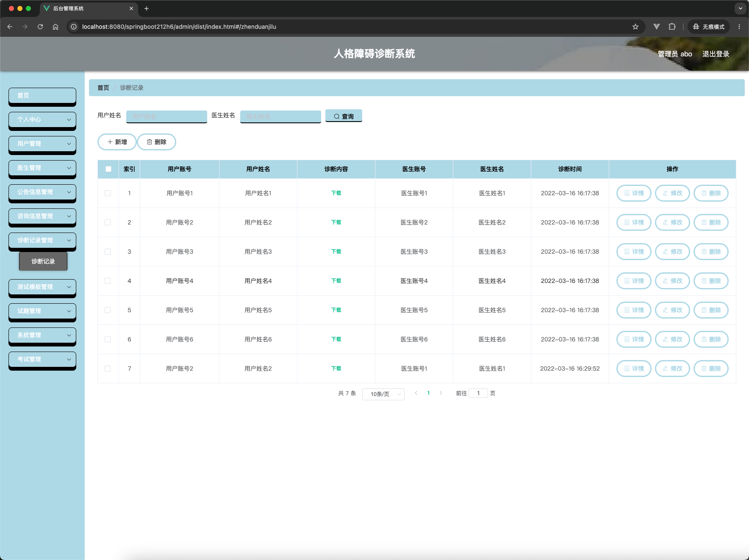Edit row index 6 with 修改
The image size is (749, 560).
672,339
